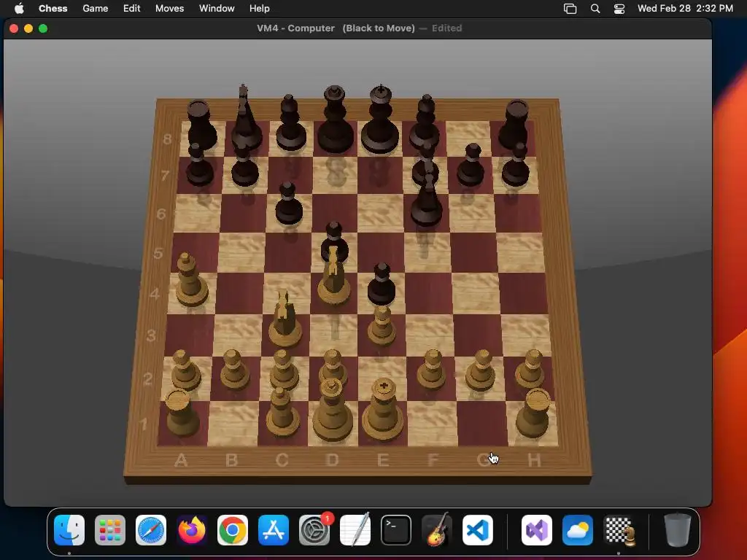Click the Chess icon in the Dock
747x560 pixels.
(x=619, y=530)
